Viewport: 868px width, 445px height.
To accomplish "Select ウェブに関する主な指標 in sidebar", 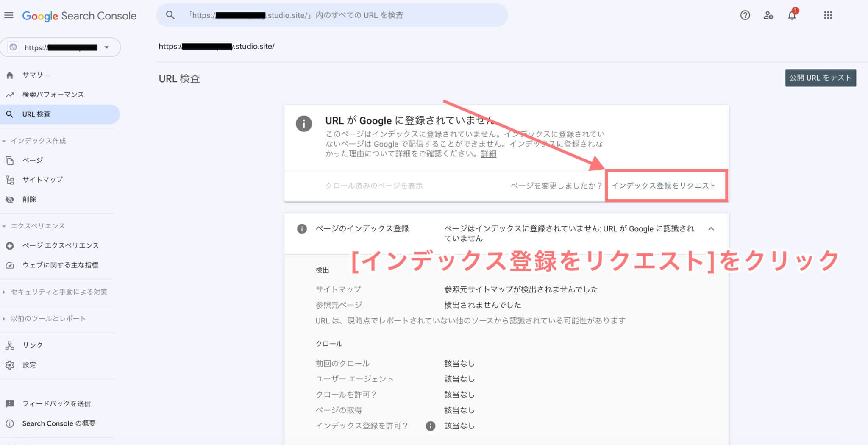I will pyautogui.click(x=60, y=265).
